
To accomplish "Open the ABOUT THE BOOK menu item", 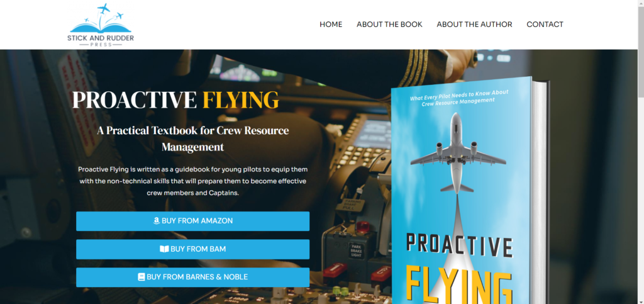I will coord(389,25).
